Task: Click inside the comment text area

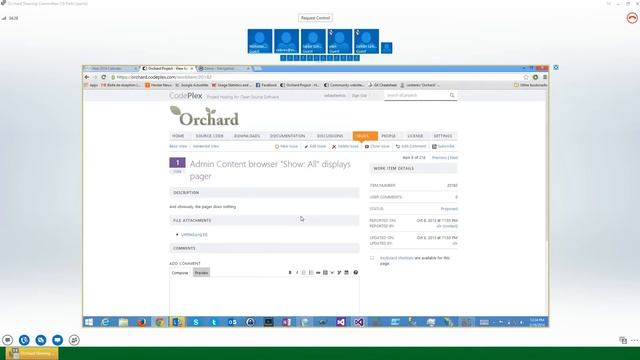Action: point(264,296)
